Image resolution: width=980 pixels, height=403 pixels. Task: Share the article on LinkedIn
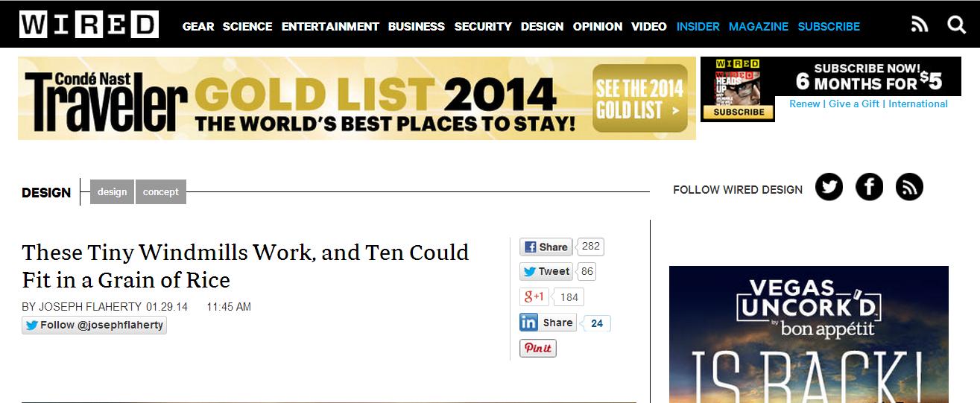pos(548,323)
